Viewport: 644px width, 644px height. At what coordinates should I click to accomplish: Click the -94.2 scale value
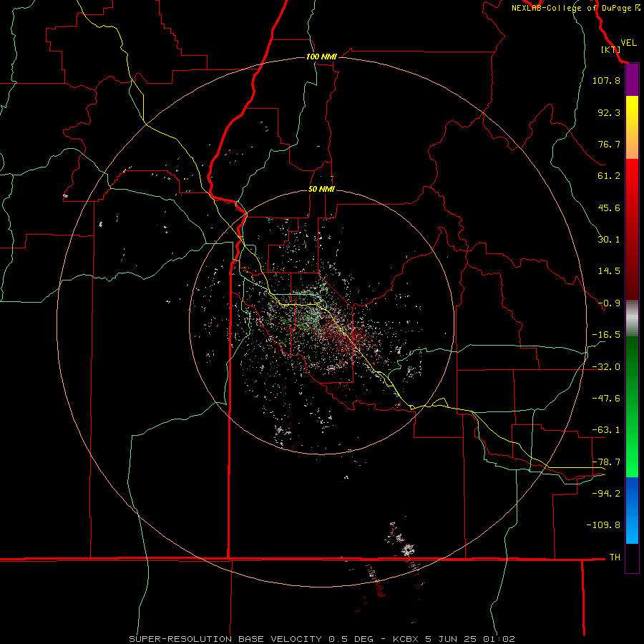point(606,494)
